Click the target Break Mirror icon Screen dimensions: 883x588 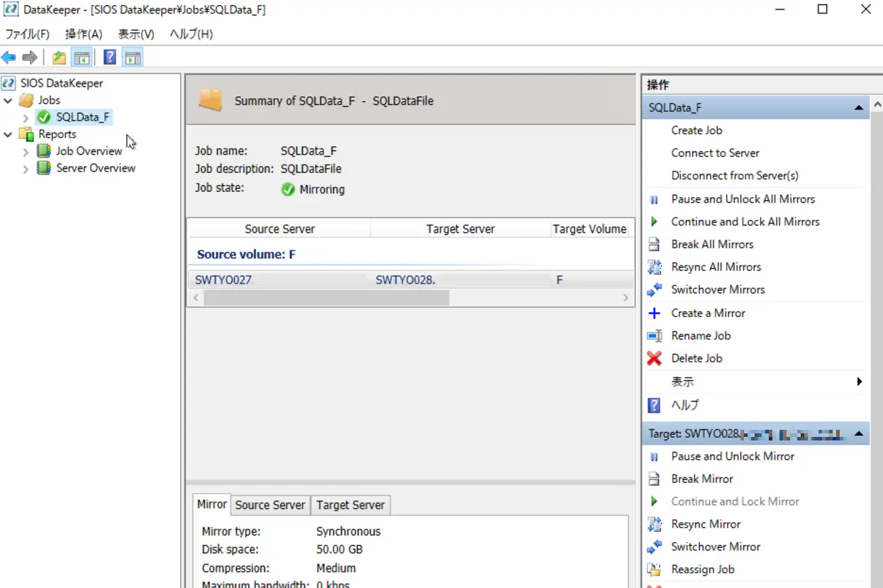[x=655, y=479]
